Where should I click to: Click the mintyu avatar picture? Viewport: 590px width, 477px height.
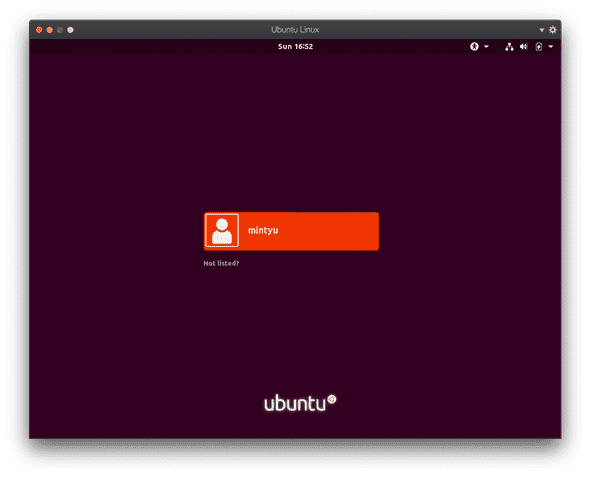pos(222,231)
